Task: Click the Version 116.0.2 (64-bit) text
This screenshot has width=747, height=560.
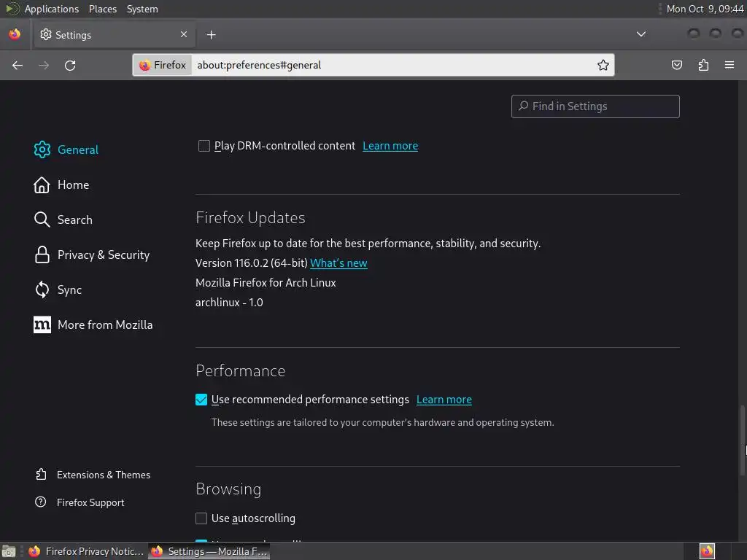Action: 251,262
